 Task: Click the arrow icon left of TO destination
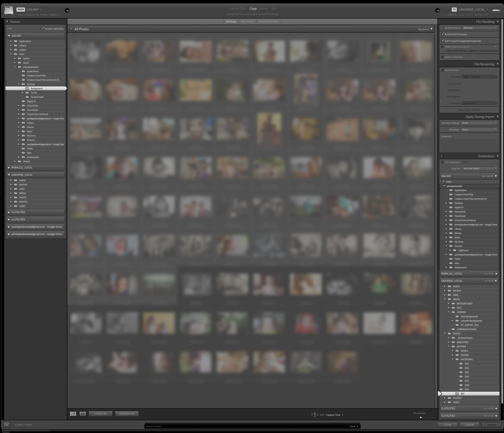tap(437, 10)
